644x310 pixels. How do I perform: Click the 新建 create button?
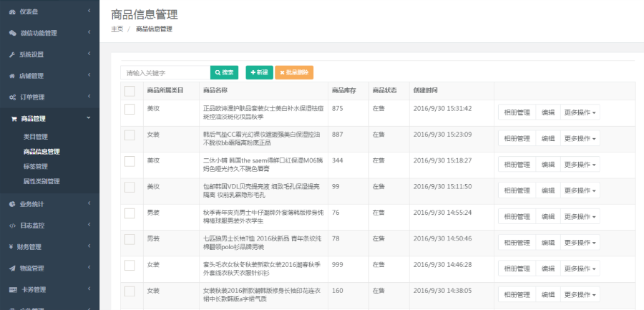(x=259, y=72)
